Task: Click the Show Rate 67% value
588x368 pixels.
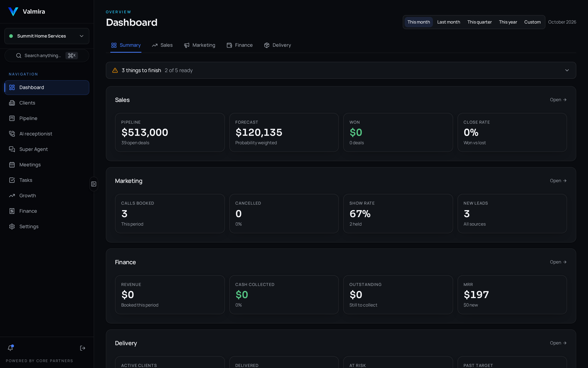Action: click(x=360, y=214)
